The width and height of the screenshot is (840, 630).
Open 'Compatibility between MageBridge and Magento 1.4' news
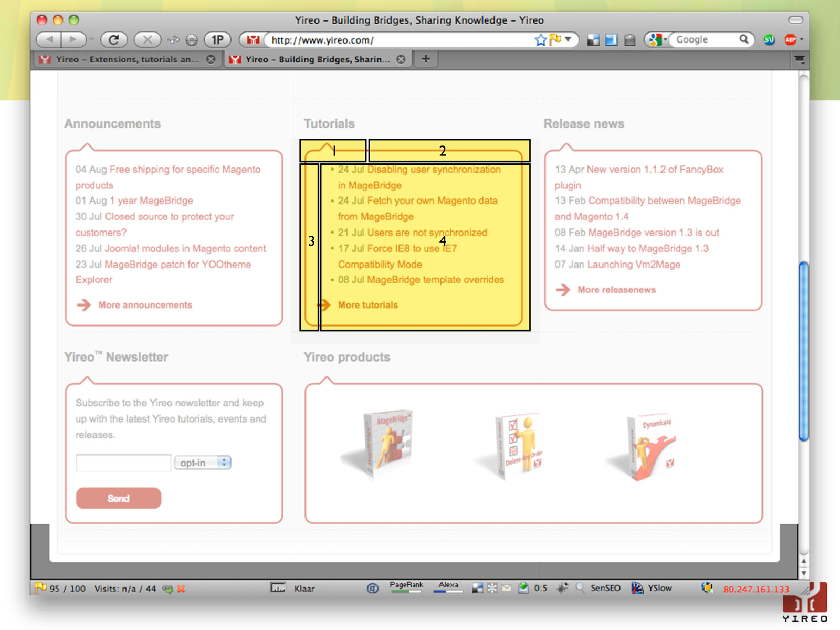click(648, 208)
